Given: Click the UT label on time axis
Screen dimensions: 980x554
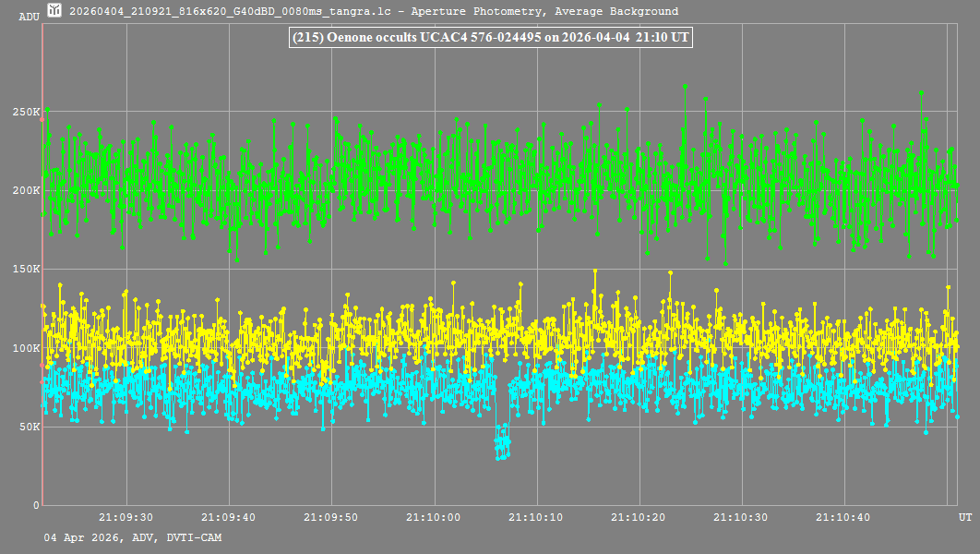Looking at the screenshot, I should [964, 517].
